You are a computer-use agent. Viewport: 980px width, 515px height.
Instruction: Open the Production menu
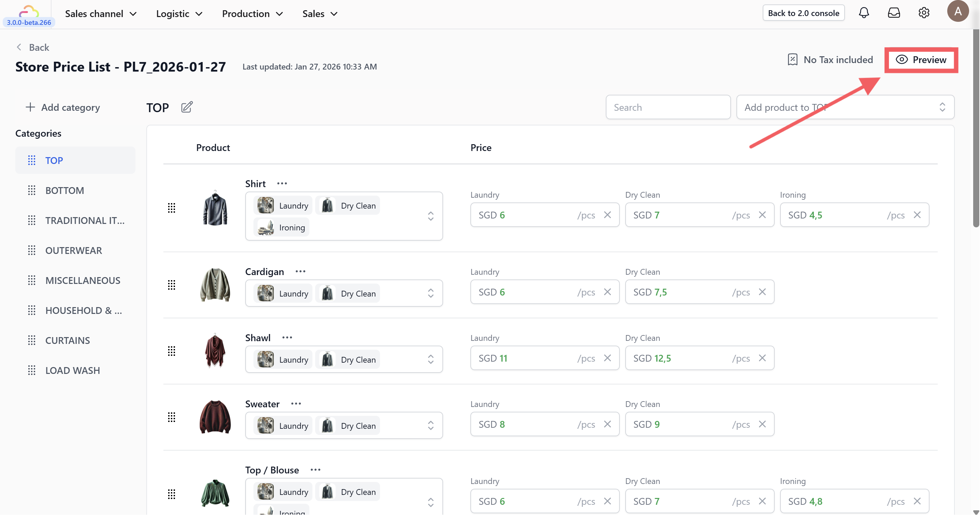click(252, 14)
